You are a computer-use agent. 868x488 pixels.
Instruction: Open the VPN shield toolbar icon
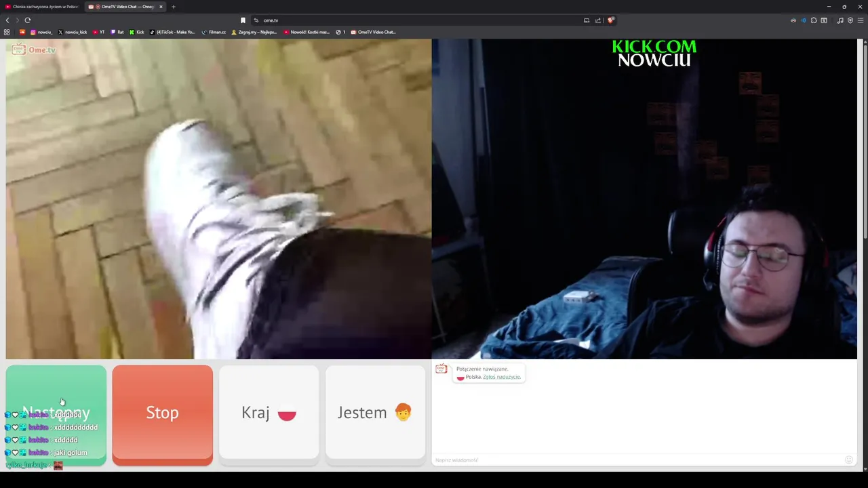tap(850, 20)
